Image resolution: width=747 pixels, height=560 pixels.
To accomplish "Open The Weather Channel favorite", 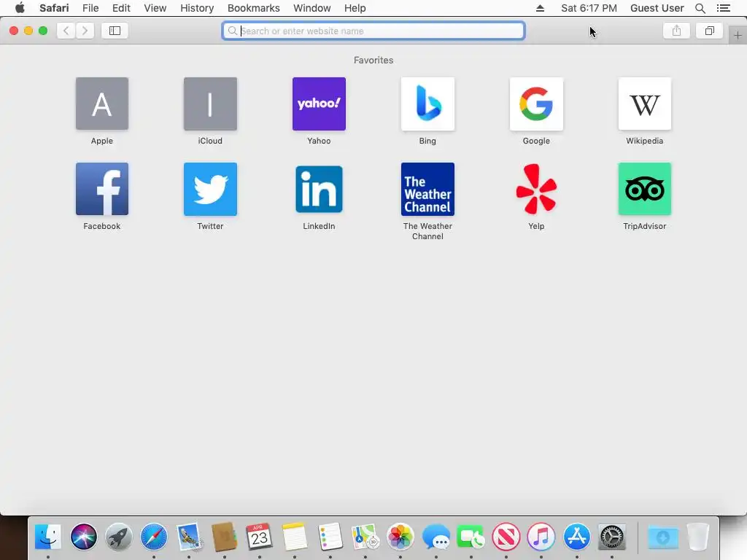I will point(427,189).
